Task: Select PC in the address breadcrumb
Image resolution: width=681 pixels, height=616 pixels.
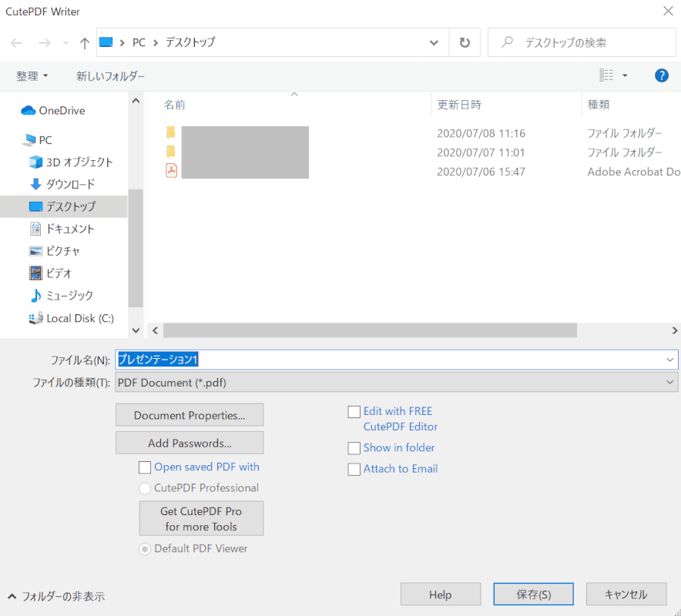Action: 139,42
